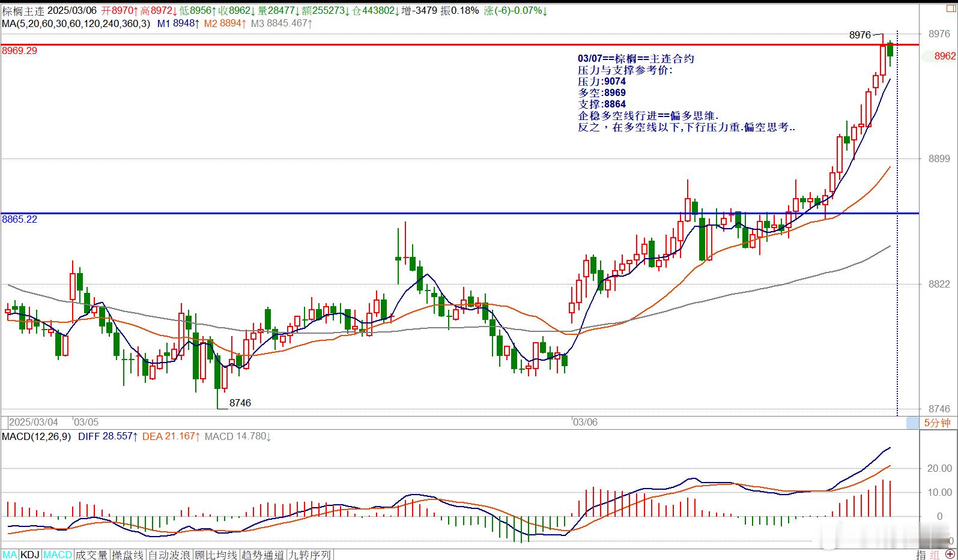Click the red circled plus icon
The height and width of the screenshot is (560, 958).
coord(950,555)
